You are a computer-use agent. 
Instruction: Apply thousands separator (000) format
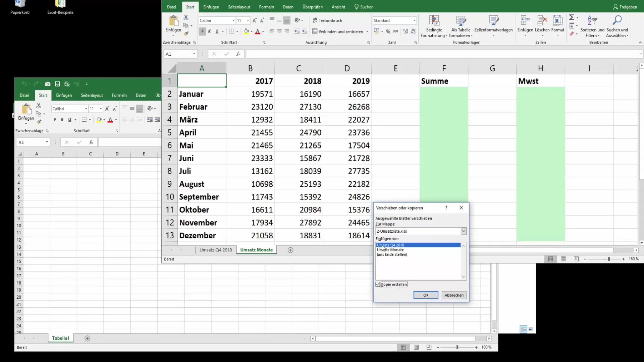[x=395, y=31]
